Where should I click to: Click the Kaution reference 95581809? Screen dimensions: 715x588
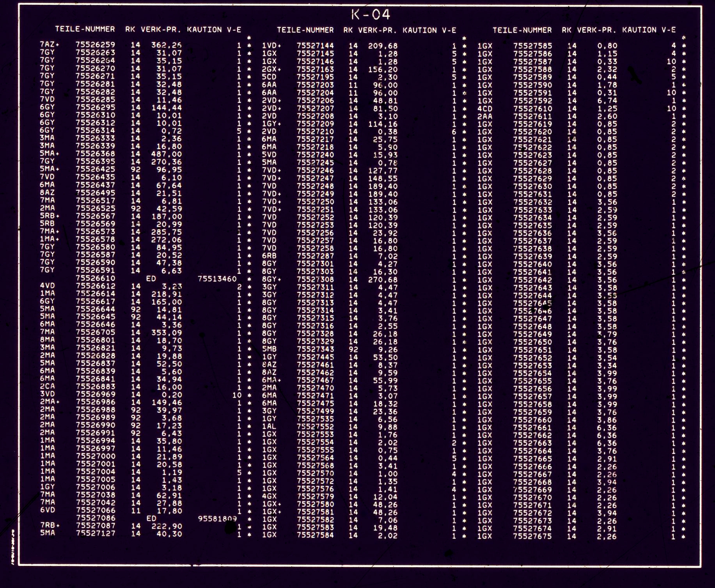point(217,519)
